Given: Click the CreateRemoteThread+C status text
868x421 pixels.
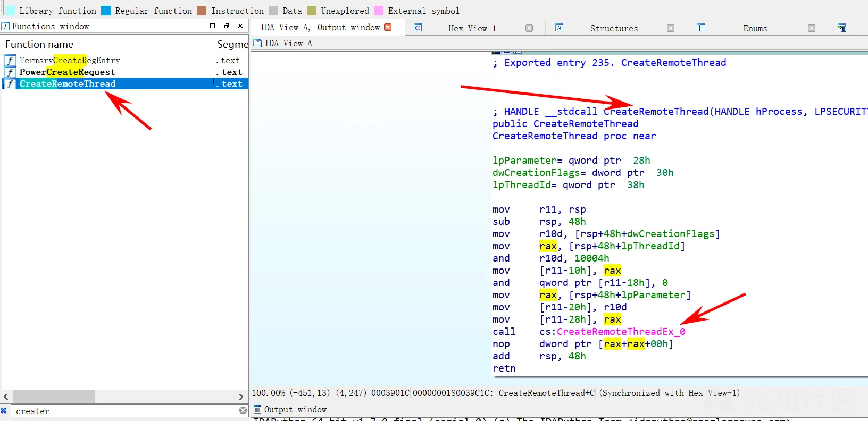Looking at the screenshot, I should (547, 393).
